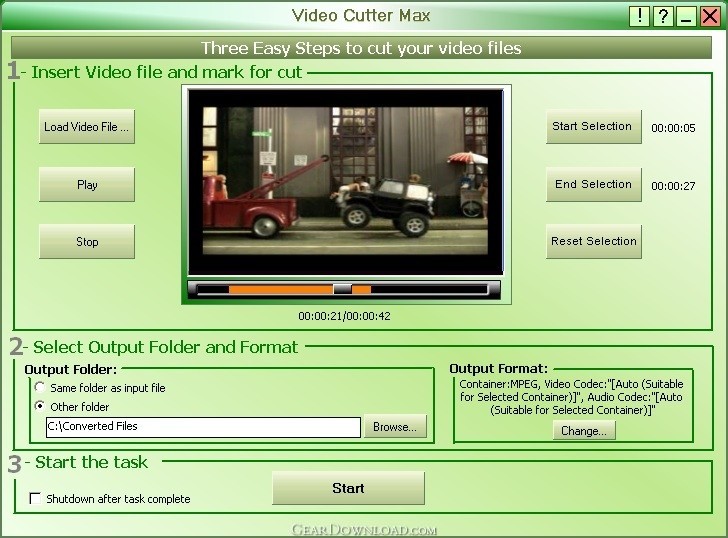
Task: Change the output format
Action: tap(584, 431)
